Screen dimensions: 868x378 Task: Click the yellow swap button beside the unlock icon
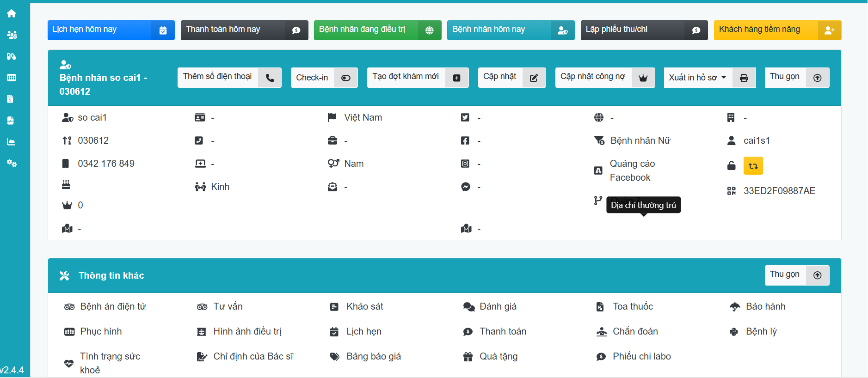pyautogui.click(x=753, y=166)
